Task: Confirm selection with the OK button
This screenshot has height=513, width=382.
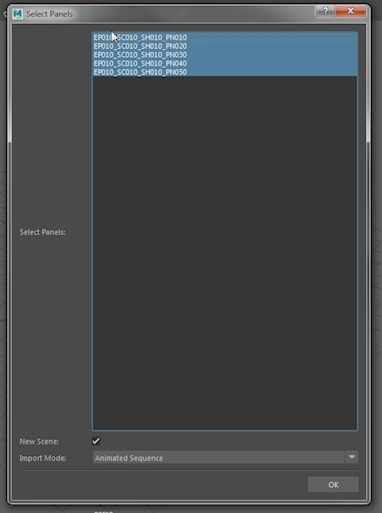Action: 333,484
